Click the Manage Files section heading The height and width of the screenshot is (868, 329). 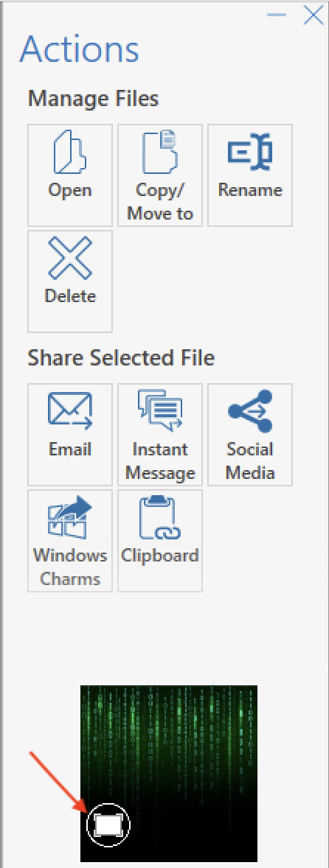(93, 99)
